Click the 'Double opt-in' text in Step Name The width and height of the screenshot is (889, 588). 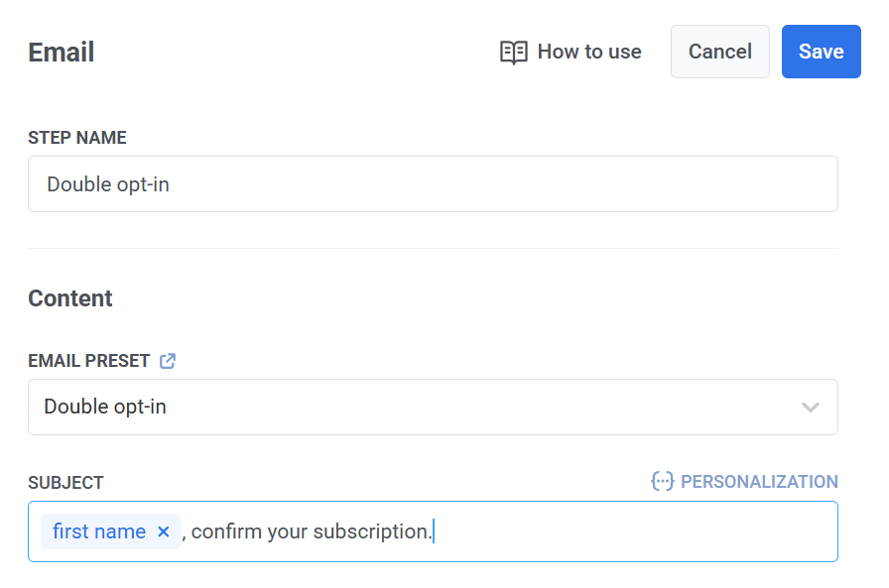pos(108,184)
